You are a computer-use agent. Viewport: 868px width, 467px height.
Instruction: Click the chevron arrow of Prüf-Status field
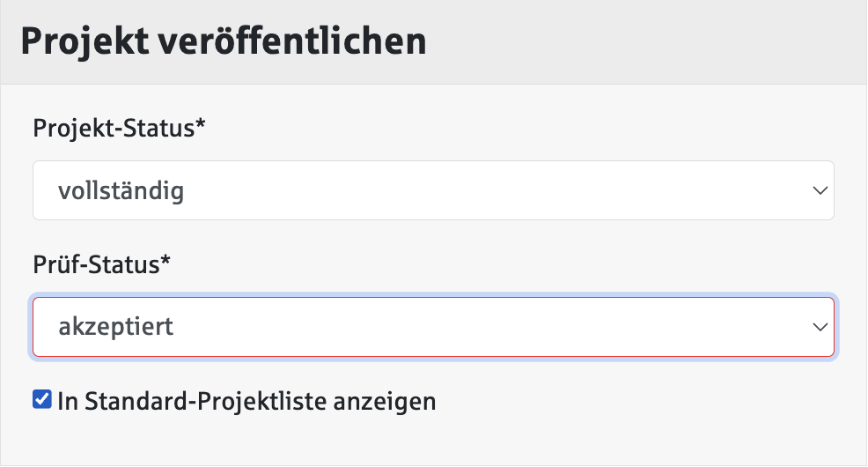[x=820, y=327]
